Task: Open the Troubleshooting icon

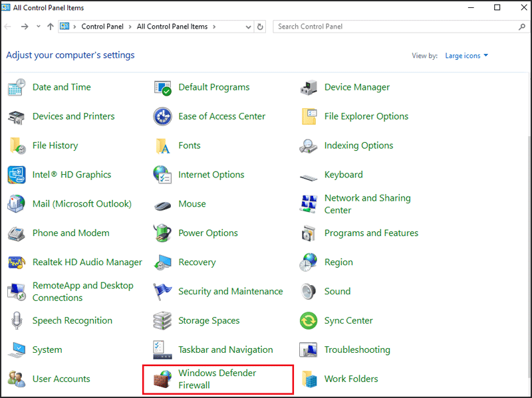Action: click(x=309, y=350)
